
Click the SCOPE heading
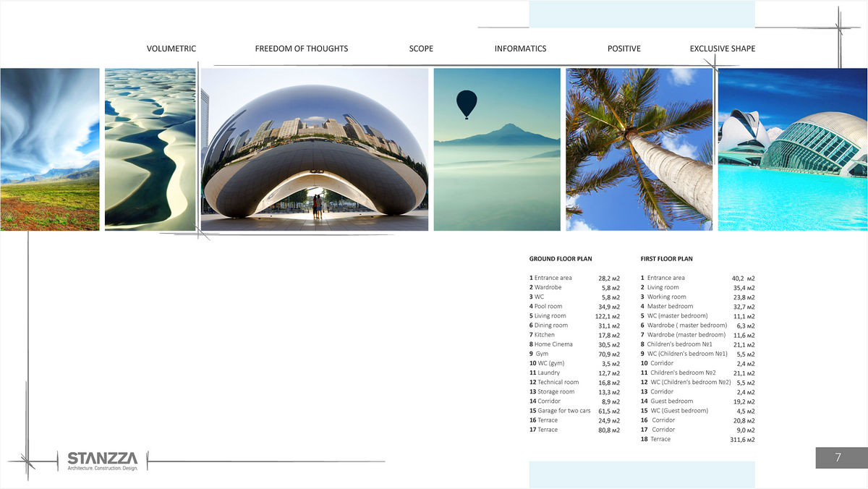(x=421, y=48)
